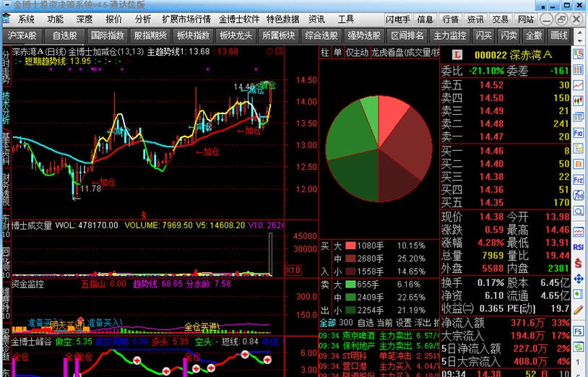Click the green refresh icon
The width and height of the screenshot is (588, 377).
point(578,347)
